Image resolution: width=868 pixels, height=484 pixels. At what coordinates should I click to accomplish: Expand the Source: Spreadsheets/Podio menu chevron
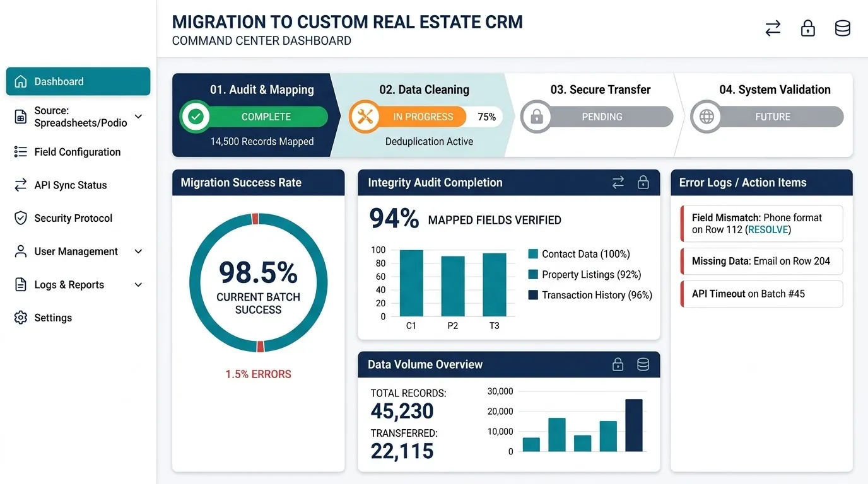(139, 117)
